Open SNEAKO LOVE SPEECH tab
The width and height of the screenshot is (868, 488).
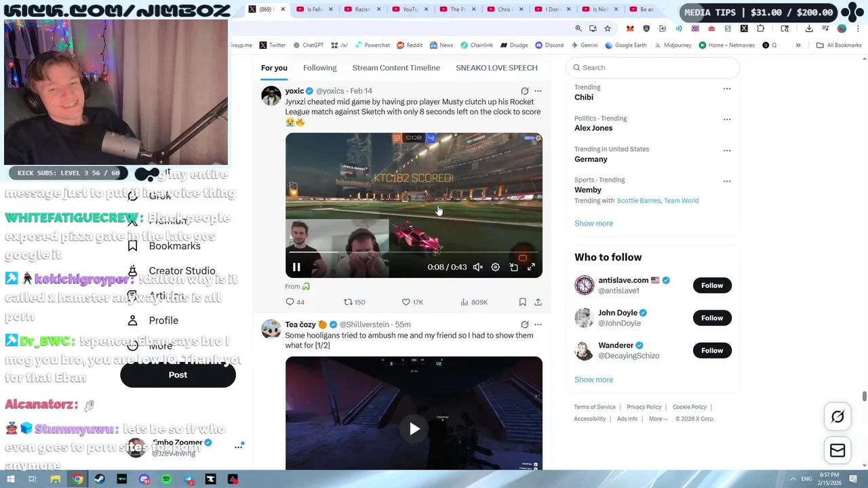click(x=496, y=68)
